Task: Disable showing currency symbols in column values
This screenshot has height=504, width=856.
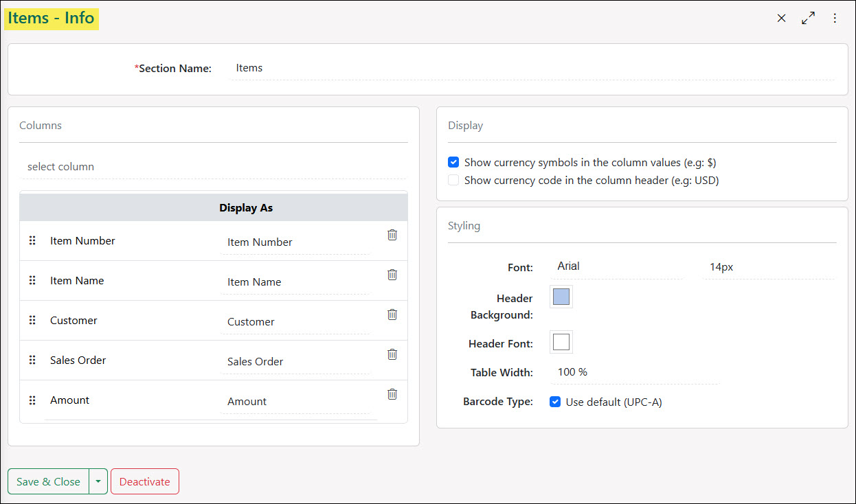Action: [x=453, y=162]
